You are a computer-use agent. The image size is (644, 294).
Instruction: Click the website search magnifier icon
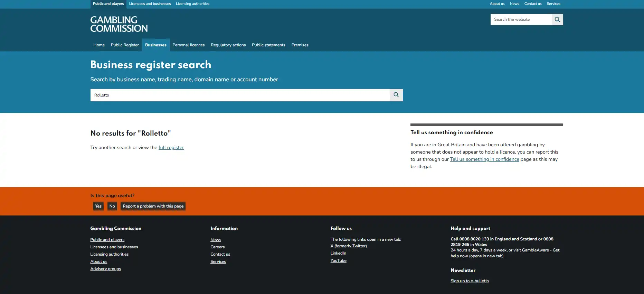click(557, 19)
